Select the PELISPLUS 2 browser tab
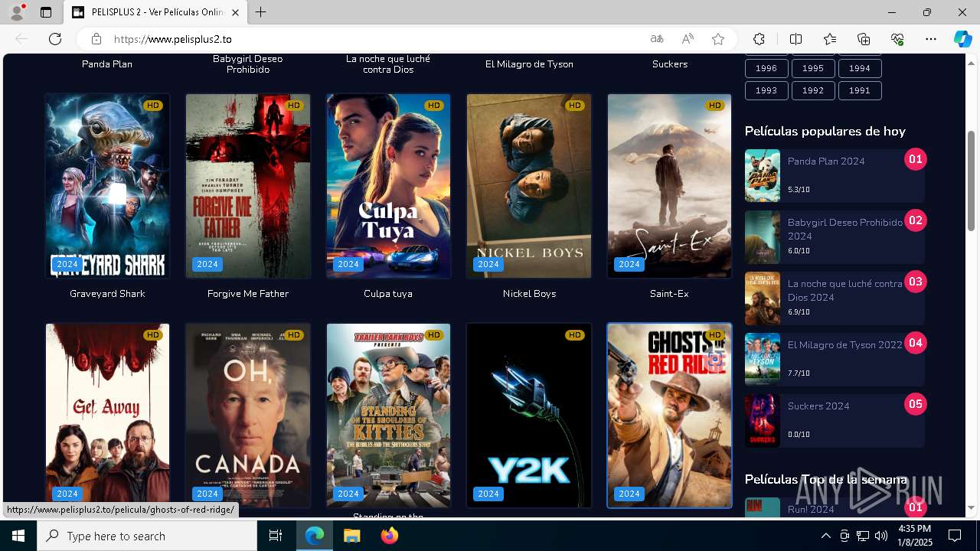980x551 pixels. click(155, 12)
